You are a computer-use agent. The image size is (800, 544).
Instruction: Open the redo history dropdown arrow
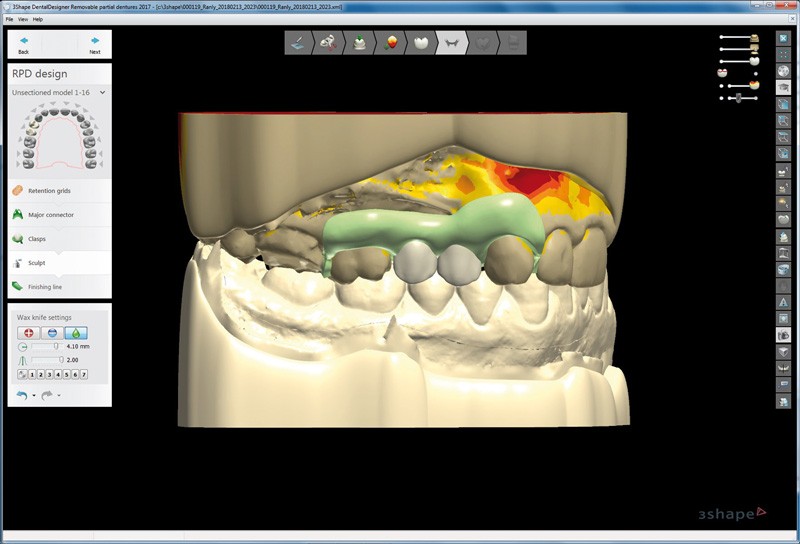59,395
